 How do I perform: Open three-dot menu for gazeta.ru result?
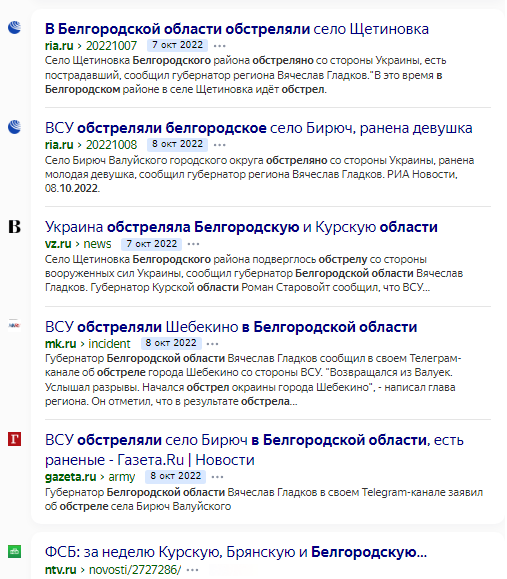pyautogui.click(x=217, y=477)
